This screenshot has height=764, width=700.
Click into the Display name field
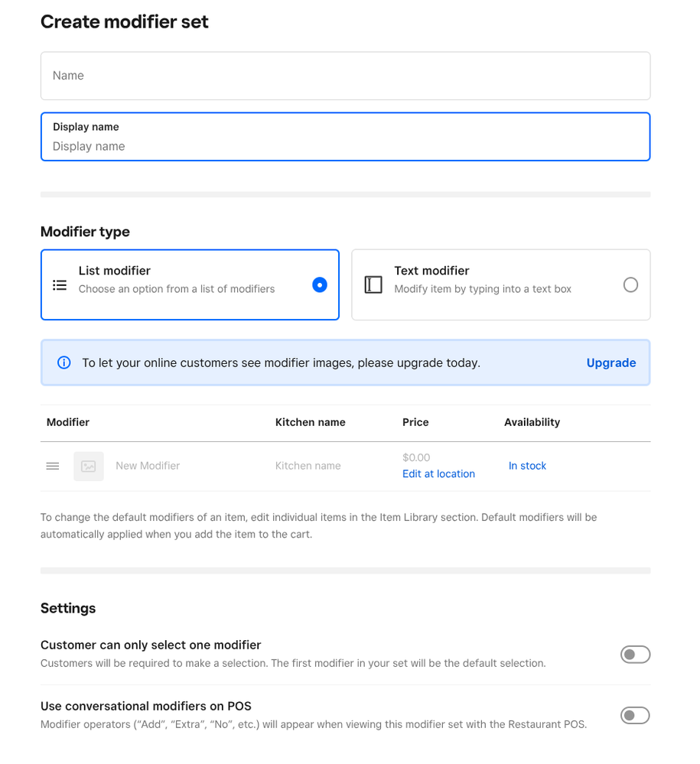click(345, 145)
